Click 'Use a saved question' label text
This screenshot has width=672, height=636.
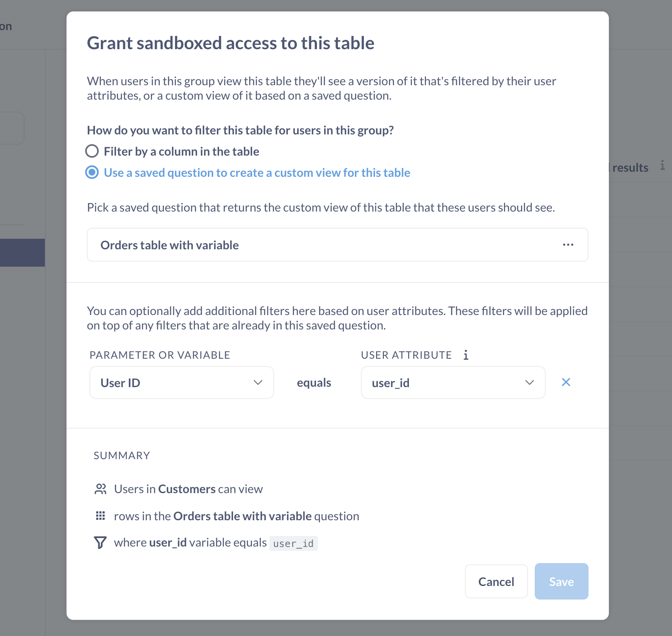(257, 173)
